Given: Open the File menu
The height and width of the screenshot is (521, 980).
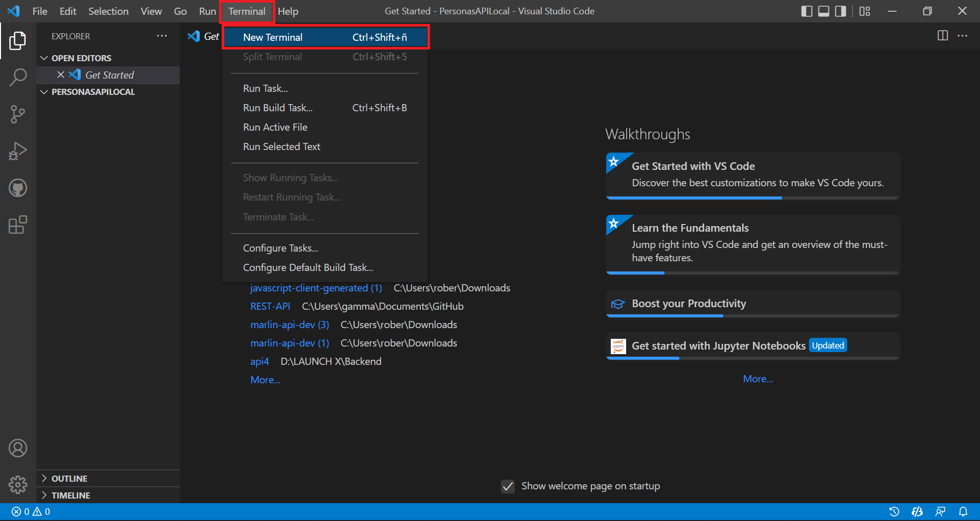Looking at the screenshot, I should point(40,11).
